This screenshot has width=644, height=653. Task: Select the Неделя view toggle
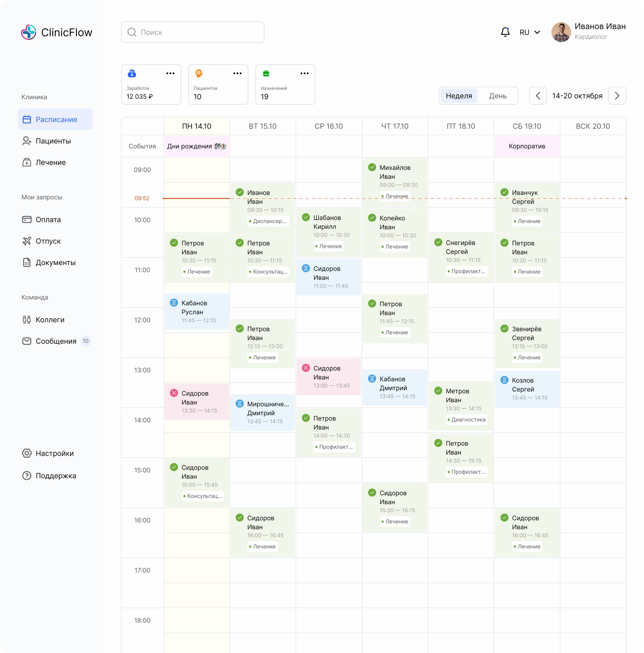tap(459, 96)
